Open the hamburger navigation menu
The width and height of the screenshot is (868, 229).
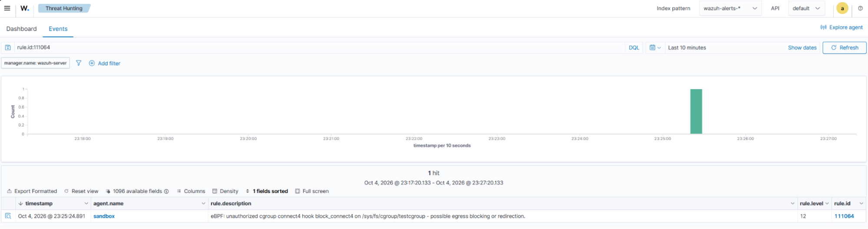pos(7,8)
